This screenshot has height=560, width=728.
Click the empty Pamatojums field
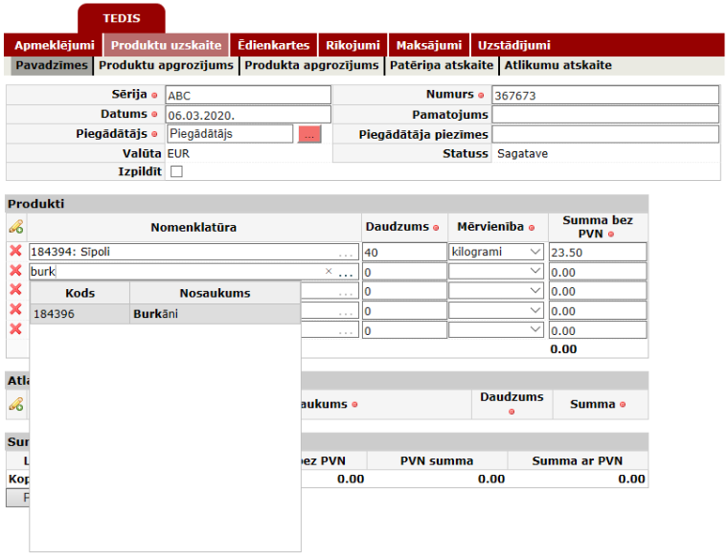(605, 115)
